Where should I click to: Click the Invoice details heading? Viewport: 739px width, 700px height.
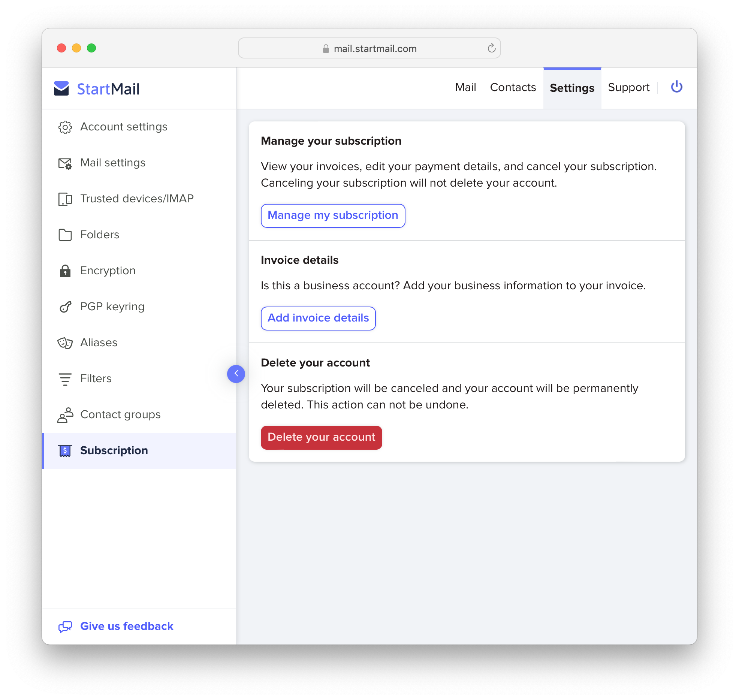[299, 260]
